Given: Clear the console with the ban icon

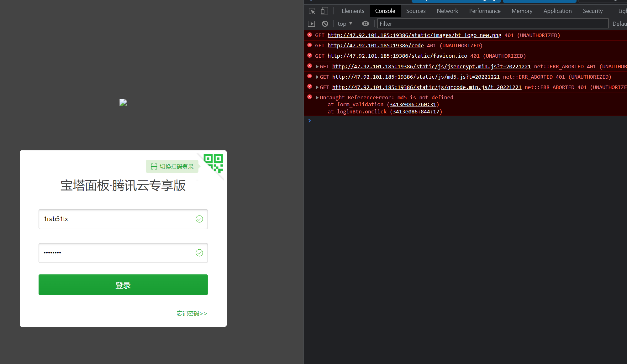Looking at the screenshot, I should 325,23.
